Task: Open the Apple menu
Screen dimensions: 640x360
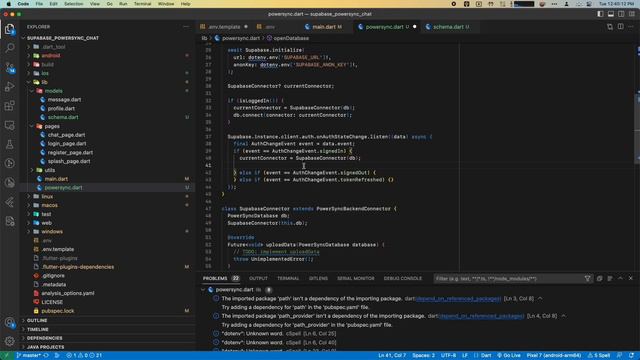Action: click(9, 4)
